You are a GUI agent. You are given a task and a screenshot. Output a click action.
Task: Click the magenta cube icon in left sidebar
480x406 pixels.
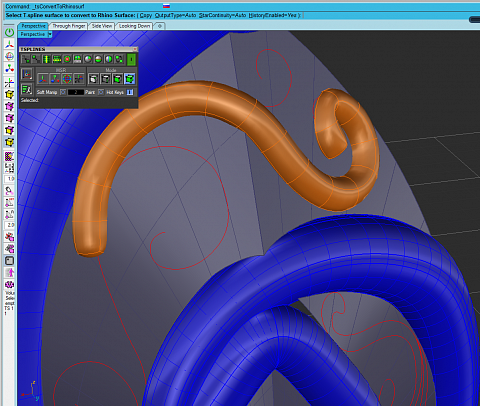point(9,106)
